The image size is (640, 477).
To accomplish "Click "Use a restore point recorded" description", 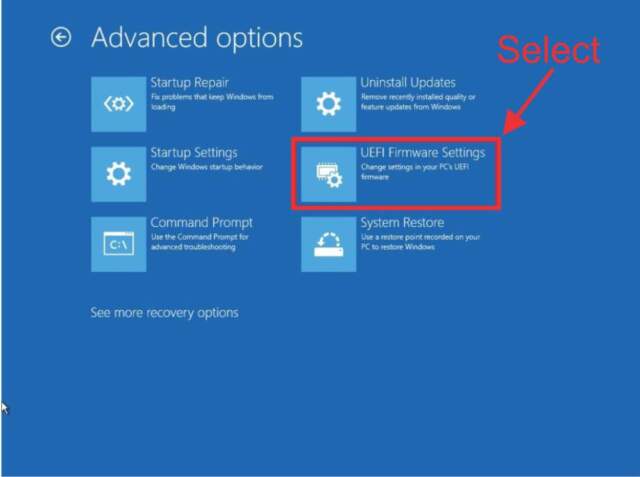I will (x=420, y=242).
